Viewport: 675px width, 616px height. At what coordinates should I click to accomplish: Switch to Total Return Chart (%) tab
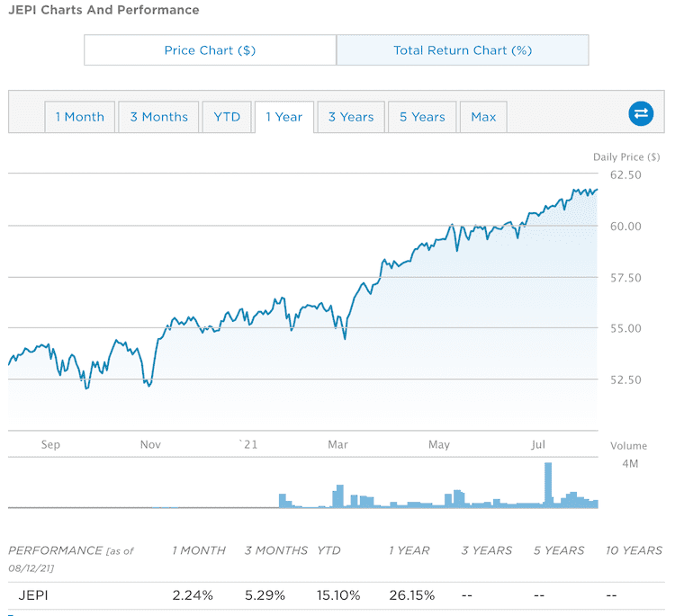click(463, 50)
